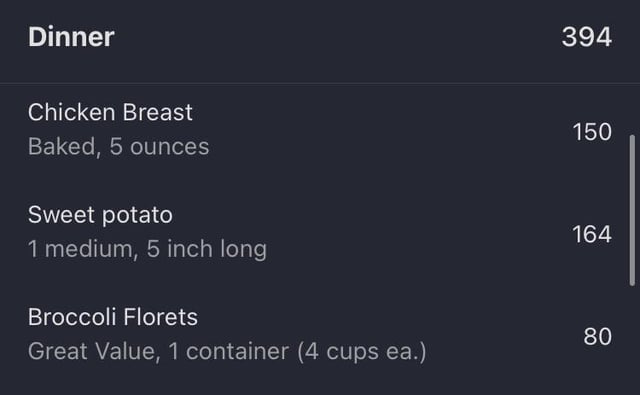
Task: Tap the 164 calorie value
Action: 592,234
